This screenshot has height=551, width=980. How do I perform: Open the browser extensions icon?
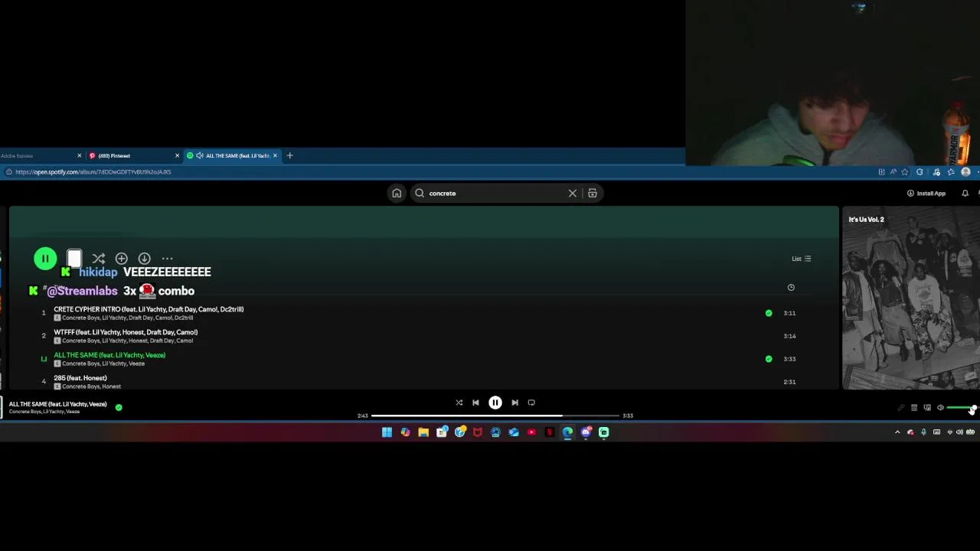coord(920,172)
